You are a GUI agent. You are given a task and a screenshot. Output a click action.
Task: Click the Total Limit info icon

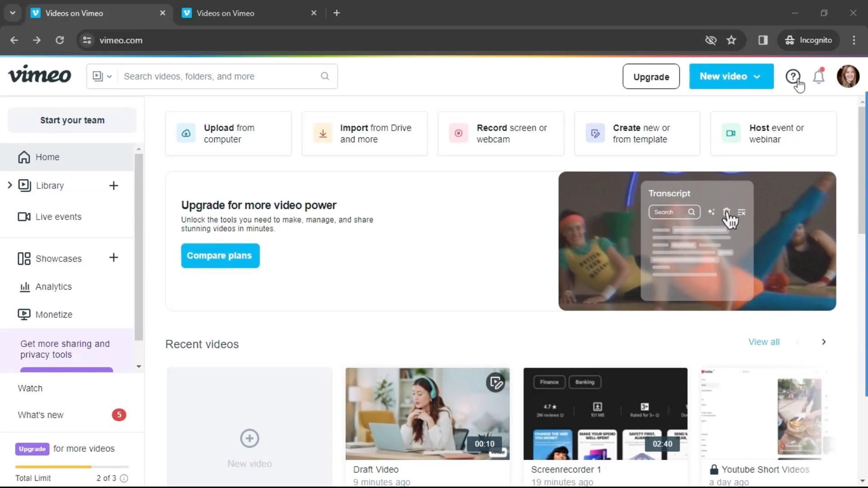tap(124, 478)
